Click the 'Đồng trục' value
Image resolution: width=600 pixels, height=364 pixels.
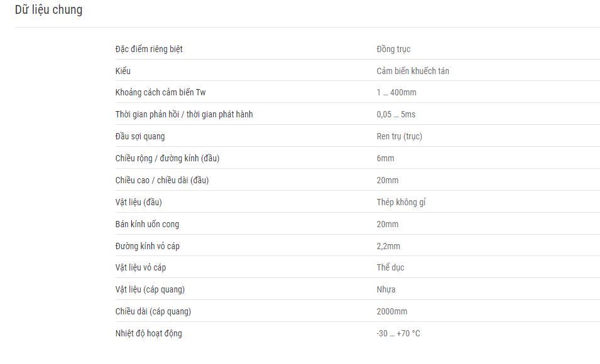(393, 50)
